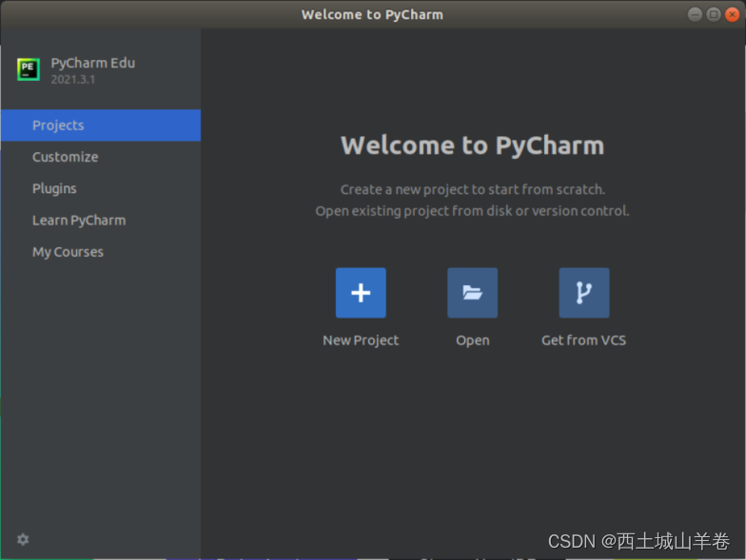Select the Projects tab
The height and width of the screenshot is (560, 746).
(x=101, y=126)
